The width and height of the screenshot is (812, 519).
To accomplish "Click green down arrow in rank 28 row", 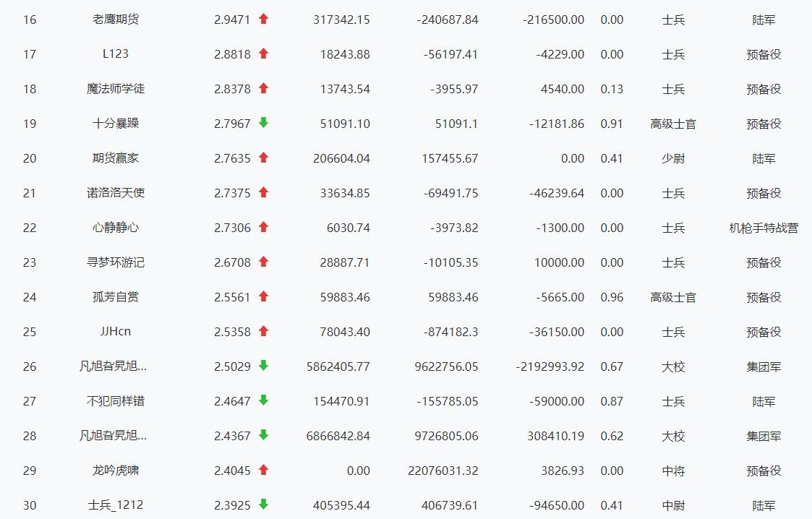I will 263,436.
